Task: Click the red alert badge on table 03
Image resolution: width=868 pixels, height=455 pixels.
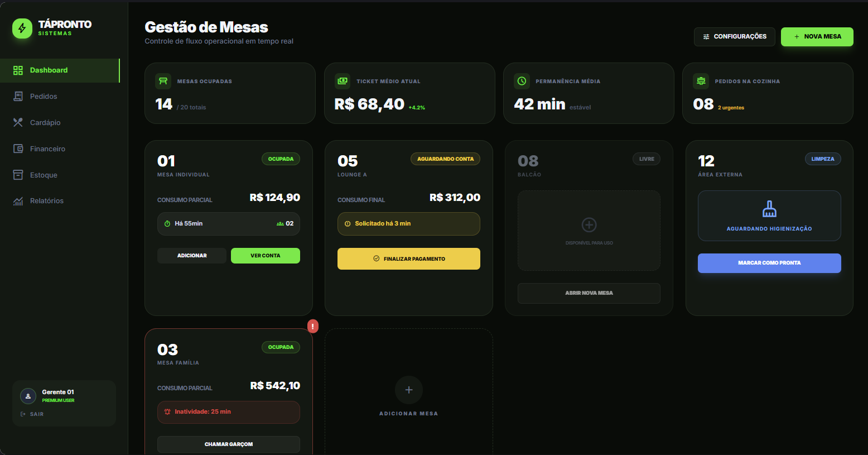Action: coord(313,326)
